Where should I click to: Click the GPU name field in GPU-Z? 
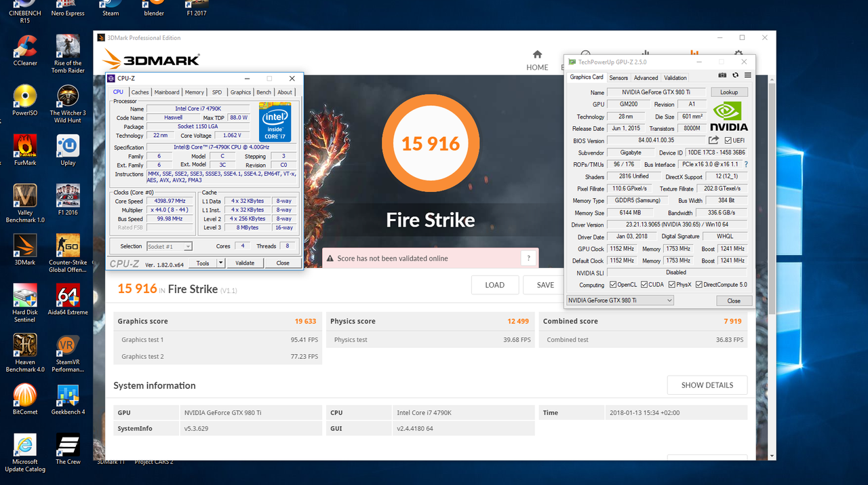[656, 92]
